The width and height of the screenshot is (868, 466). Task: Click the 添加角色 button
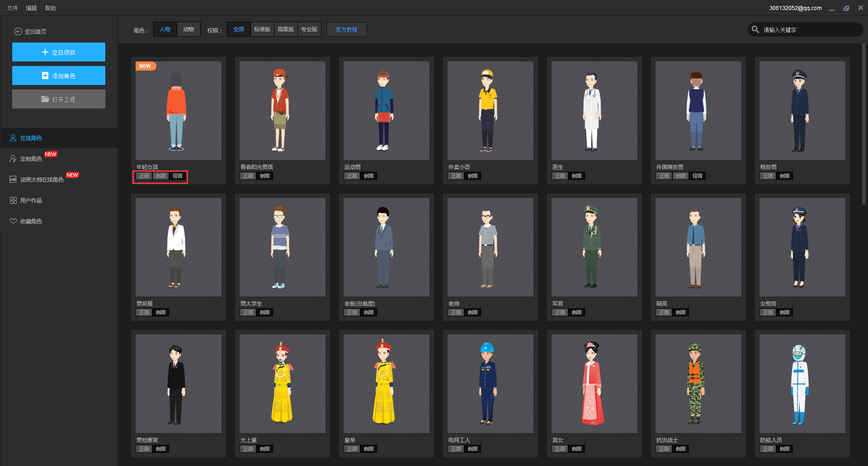(59, 75)
